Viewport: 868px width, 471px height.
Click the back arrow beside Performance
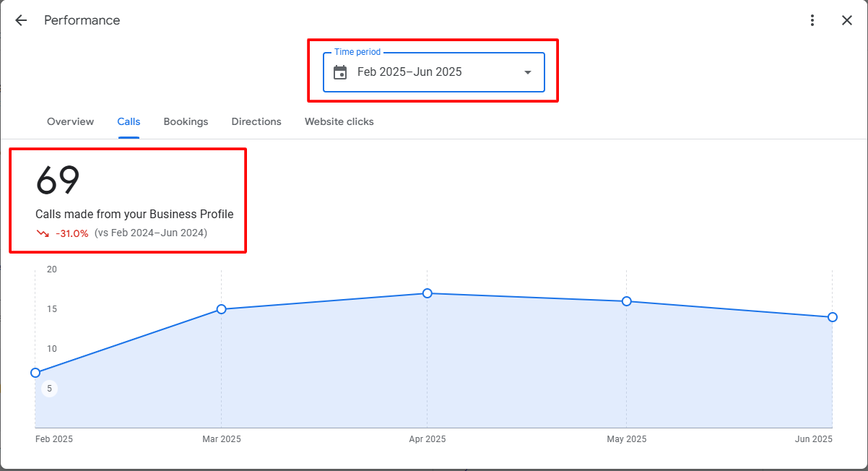[x=21, y=20]
